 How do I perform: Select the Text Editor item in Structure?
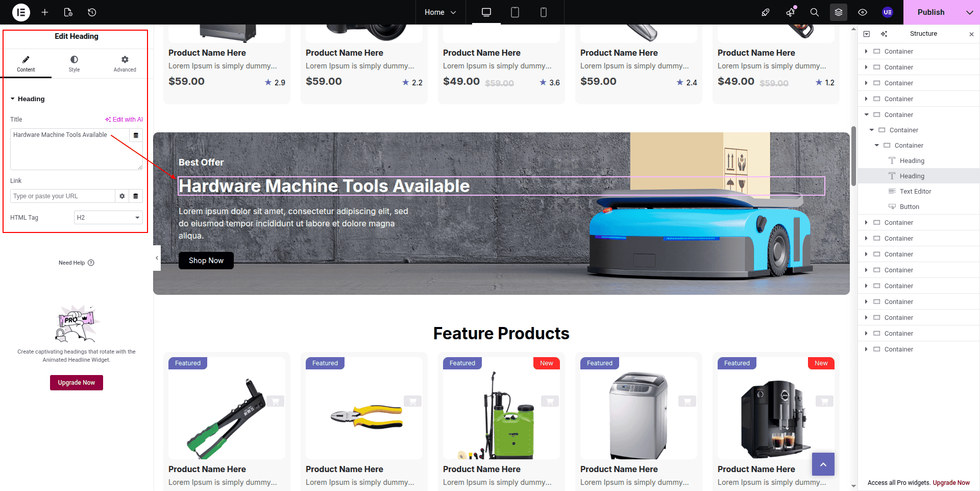915,192
